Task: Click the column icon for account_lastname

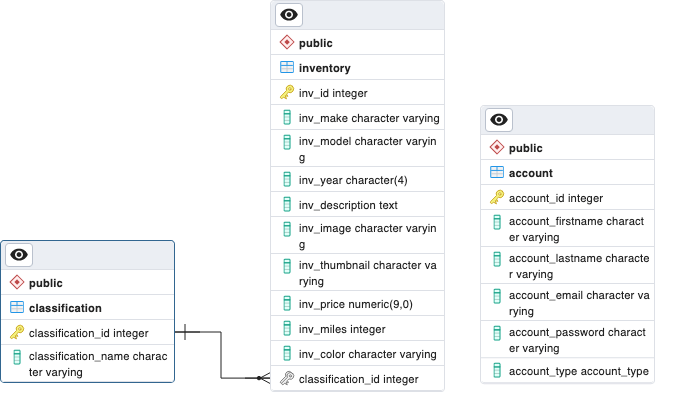Action: (x=497, y=259)
